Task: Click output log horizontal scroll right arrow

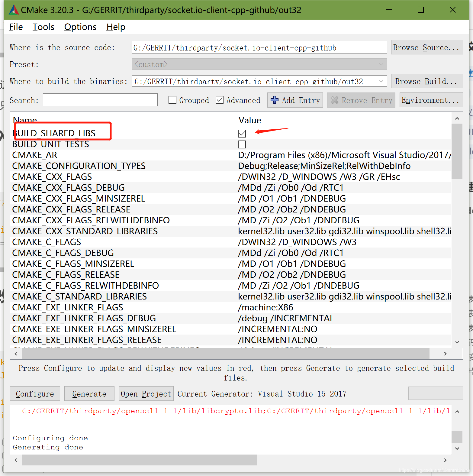Action: (445, 460)
